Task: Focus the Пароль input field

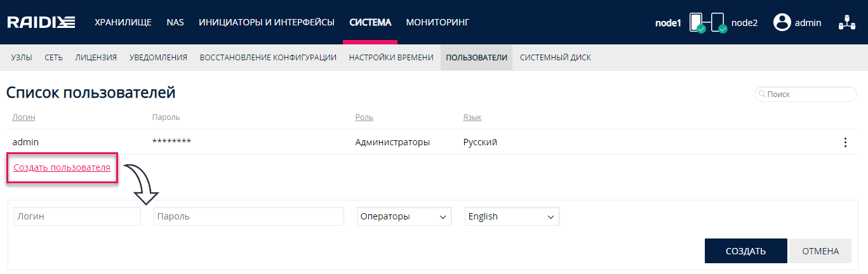Action: [249, 216]
